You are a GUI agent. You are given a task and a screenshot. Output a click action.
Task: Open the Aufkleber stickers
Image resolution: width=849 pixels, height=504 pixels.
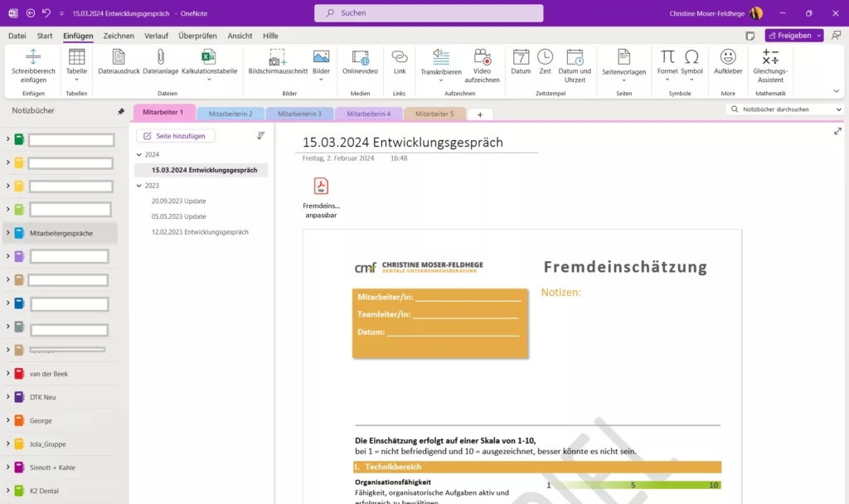pos(728,57)
